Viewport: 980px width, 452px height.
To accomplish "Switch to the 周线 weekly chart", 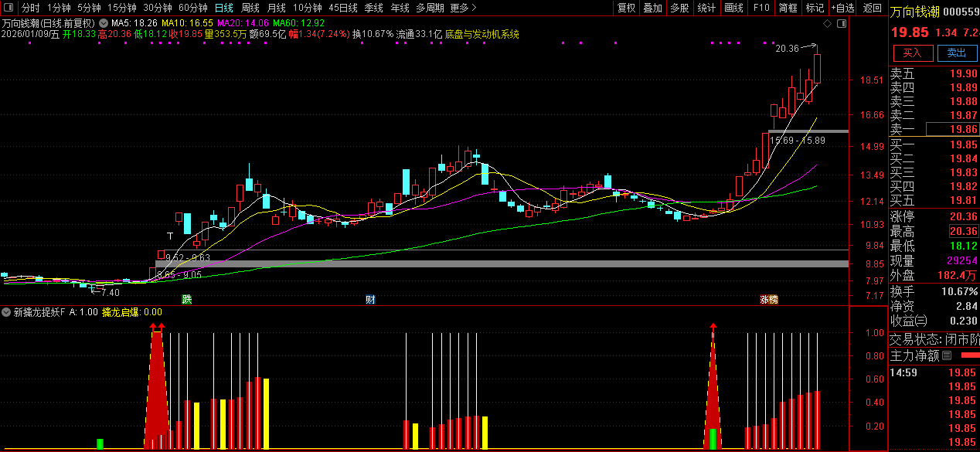I will (250, 8).
